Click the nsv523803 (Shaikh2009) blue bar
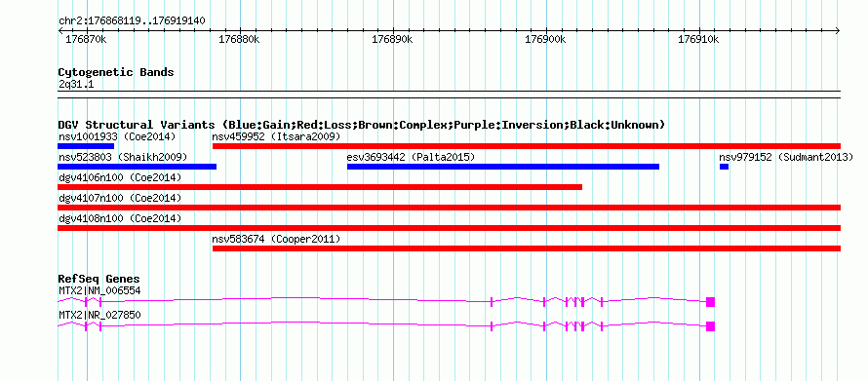The width and height of the screenshot is (868, 381). coord(137,167)
